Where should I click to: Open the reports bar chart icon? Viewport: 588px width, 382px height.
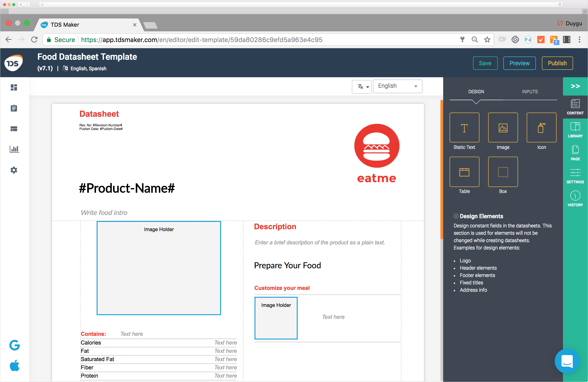pos(14,149)
